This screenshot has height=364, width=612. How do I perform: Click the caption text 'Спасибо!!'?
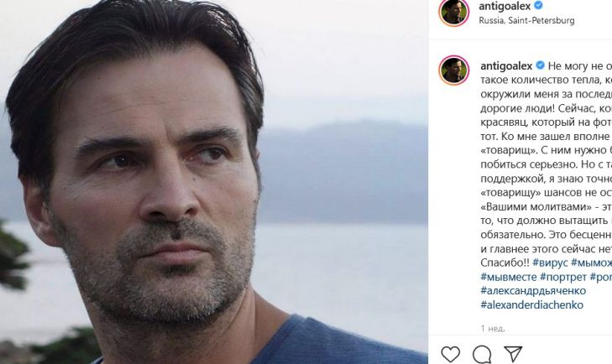504,263
